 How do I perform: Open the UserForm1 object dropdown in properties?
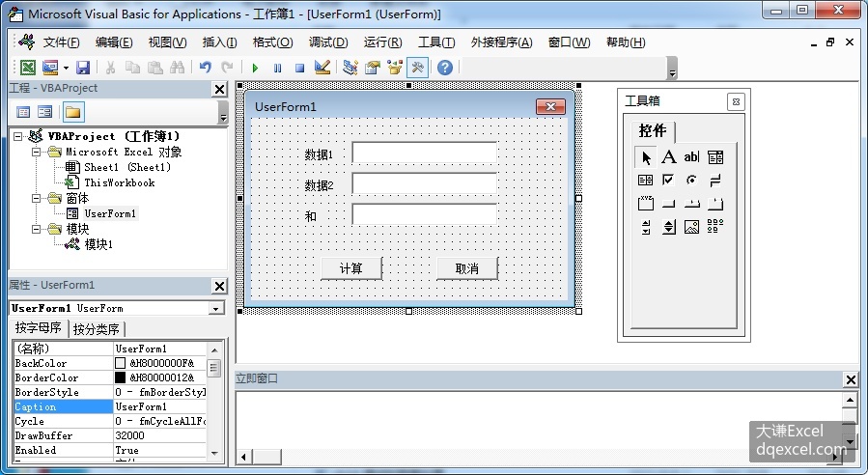click(x=216, y=308)
